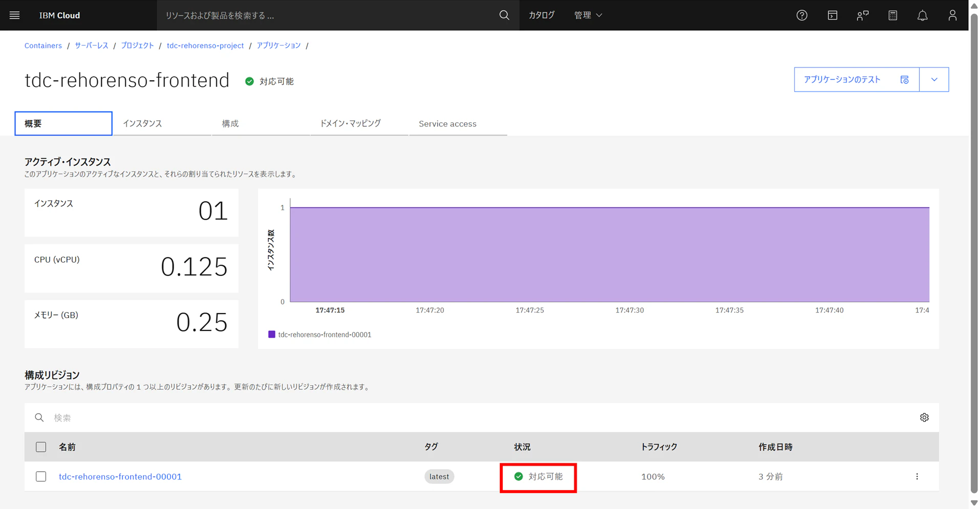This screenshot has width=980, height=509.
Task: Open user profile avatar icon
Action: coord(952,15)
